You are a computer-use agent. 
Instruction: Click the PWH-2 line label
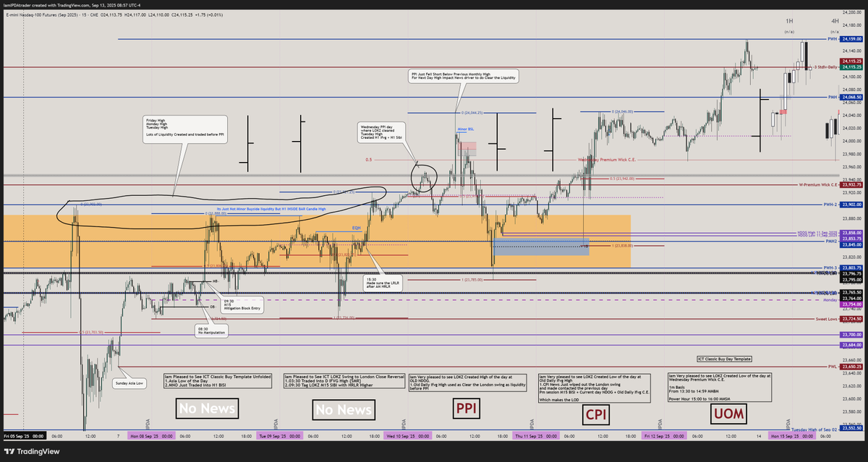coord(831,205)
